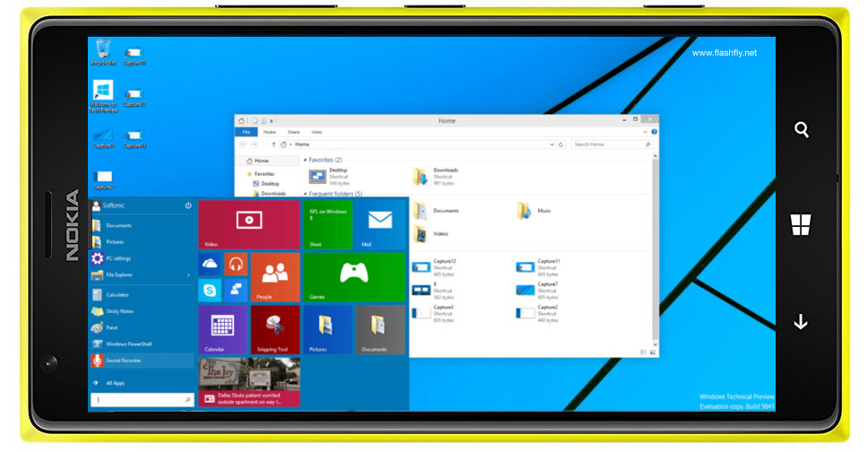
Task: Launch the Snipping Tool tile
Action: tap(275, 329)
